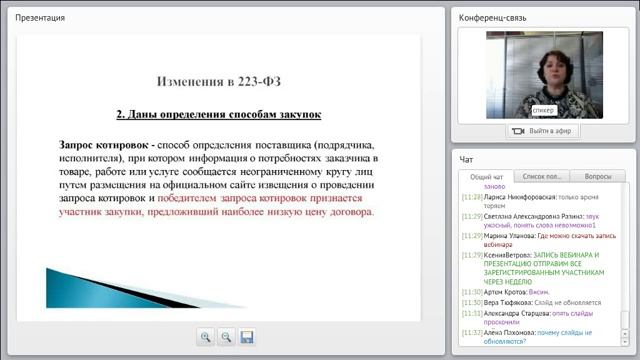Viewport: 640px width, 360px height.
Task: Click the slide title 'Изменения в 223-ФЗ'
Action: [x=219, y=82]
